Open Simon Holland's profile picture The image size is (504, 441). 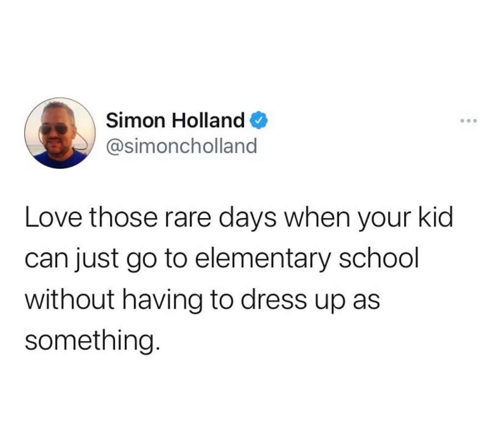tap(60, 133)
